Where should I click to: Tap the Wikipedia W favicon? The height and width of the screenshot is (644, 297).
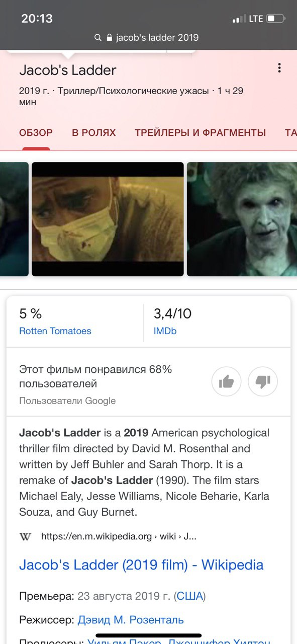point(25,536)
